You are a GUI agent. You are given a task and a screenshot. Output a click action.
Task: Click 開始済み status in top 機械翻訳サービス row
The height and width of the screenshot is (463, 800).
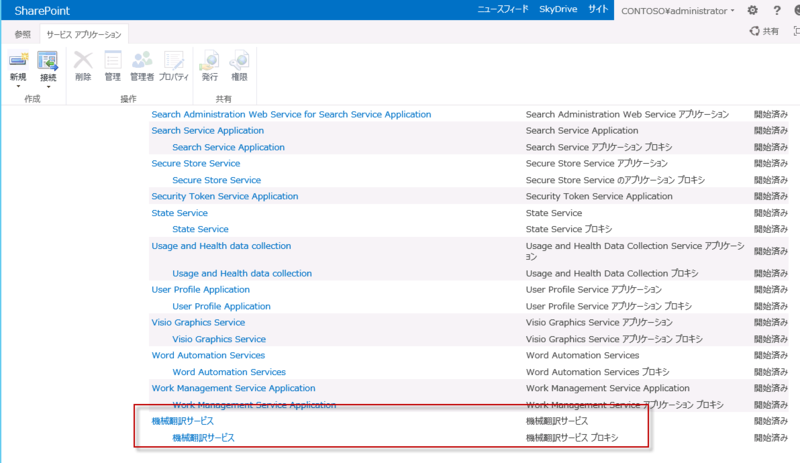pyautogui.click(x=771, y=421)
